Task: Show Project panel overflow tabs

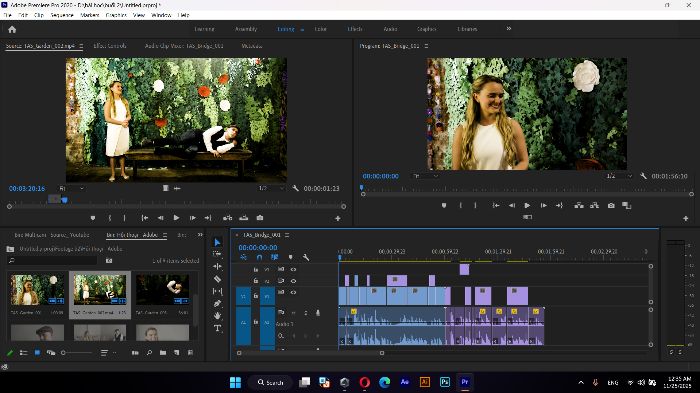Action: pos(200,234)
